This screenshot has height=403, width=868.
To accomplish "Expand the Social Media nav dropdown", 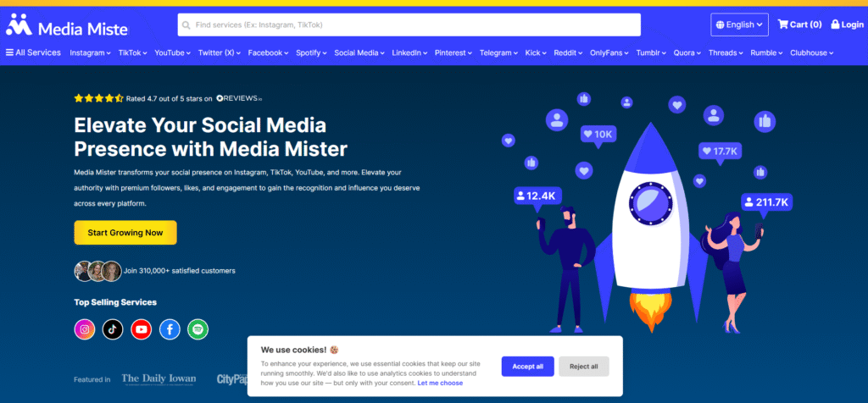I will 359,52.
